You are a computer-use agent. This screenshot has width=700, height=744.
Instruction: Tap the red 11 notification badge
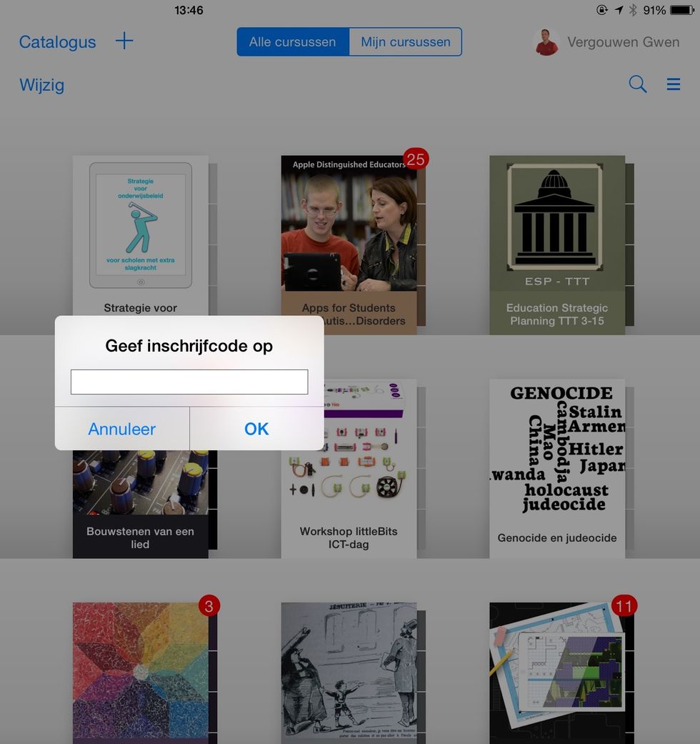click(x=624, y=606)
